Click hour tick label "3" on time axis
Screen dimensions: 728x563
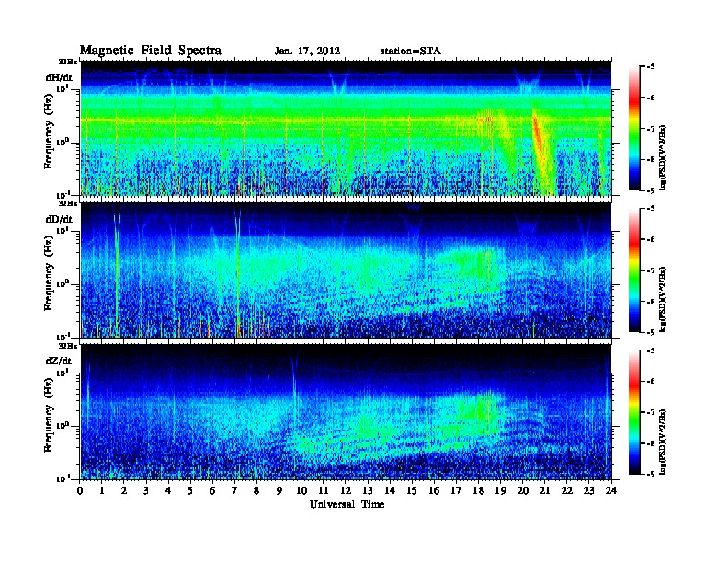146,490
